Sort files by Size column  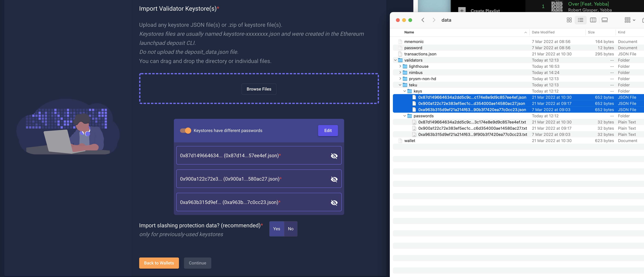point(591,32)
